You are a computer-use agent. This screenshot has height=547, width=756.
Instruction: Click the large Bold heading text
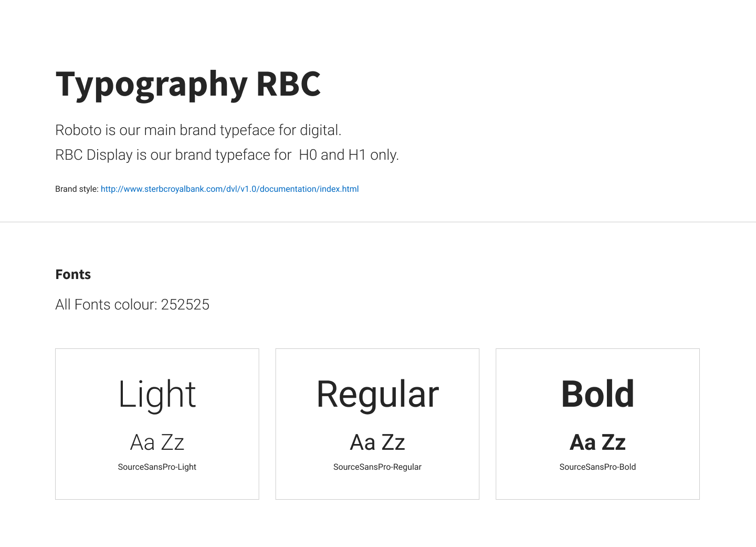tap(597, 394)
